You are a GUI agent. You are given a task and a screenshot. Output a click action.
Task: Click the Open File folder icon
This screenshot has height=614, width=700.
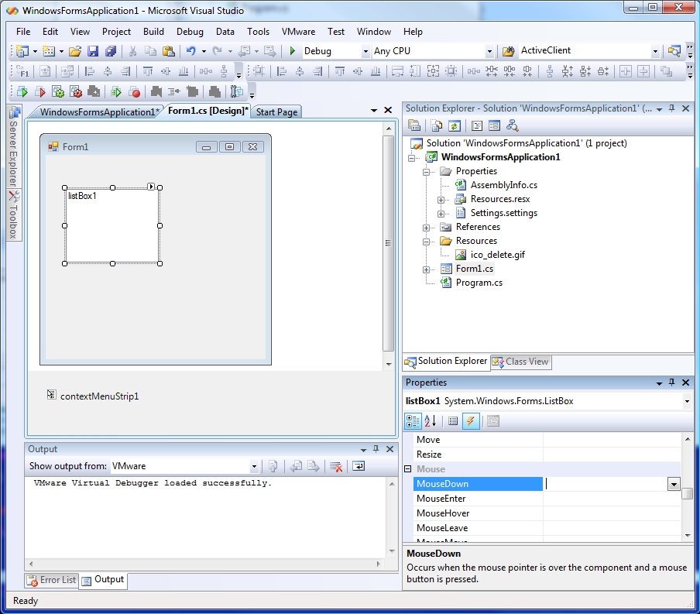tap(75, 51)
